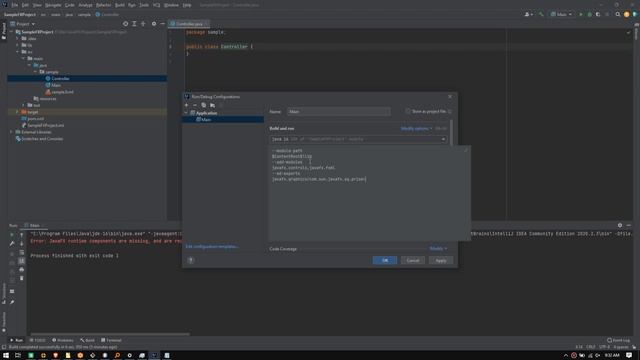Move configuration into new folder icon
The image size is (640, 360).
pyautogui.click(x=212, y=105)
